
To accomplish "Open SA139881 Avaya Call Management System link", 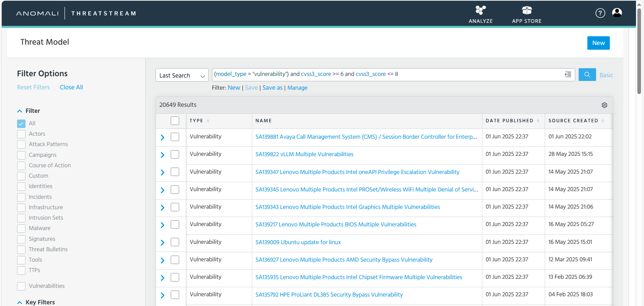I will (366, 137).
